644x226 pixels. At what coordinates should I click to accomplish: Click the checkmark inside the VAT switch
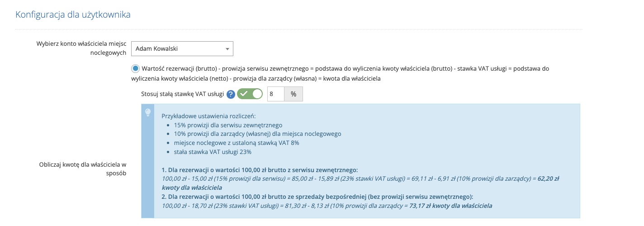point(244,94)
